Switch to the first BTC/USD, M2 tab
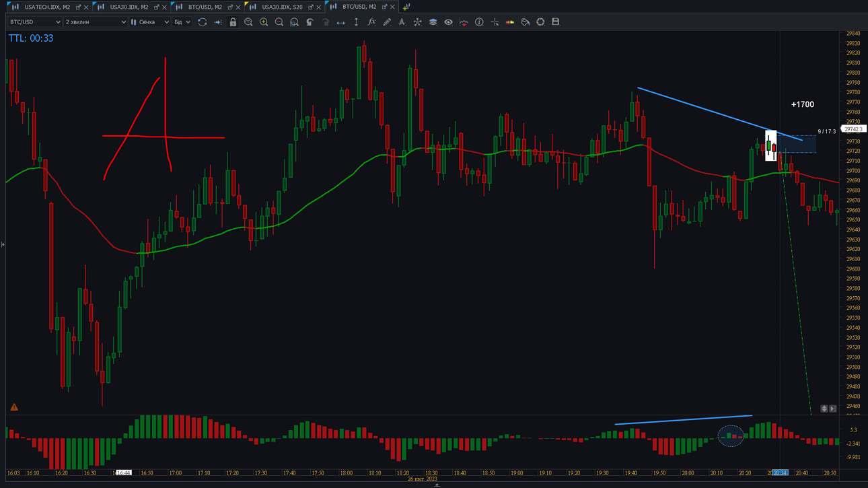Image resolution: width=868 pixels, height=488 pixels. (x=205, y=7)
